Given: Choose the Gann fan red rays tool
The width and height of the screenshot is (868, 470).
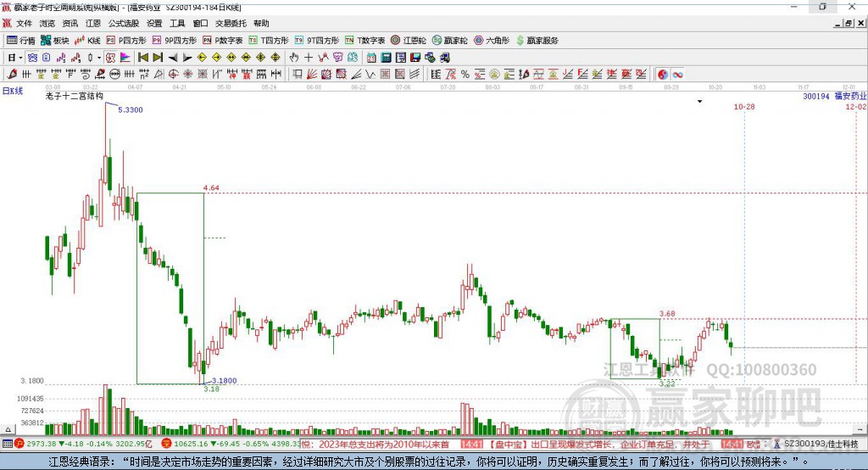Looking at the screenshot, I should click(x=312, y=75).
